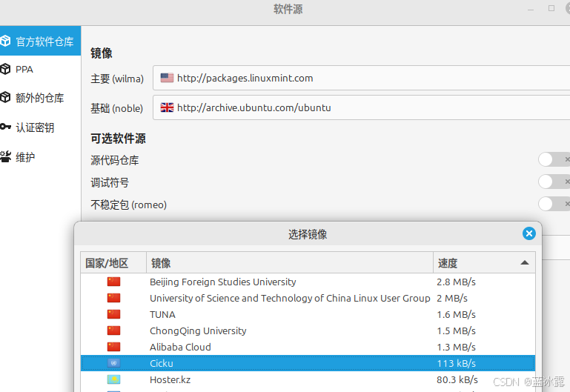Click the China flag beside Alibaba Cloud

(x=113, y=347)
